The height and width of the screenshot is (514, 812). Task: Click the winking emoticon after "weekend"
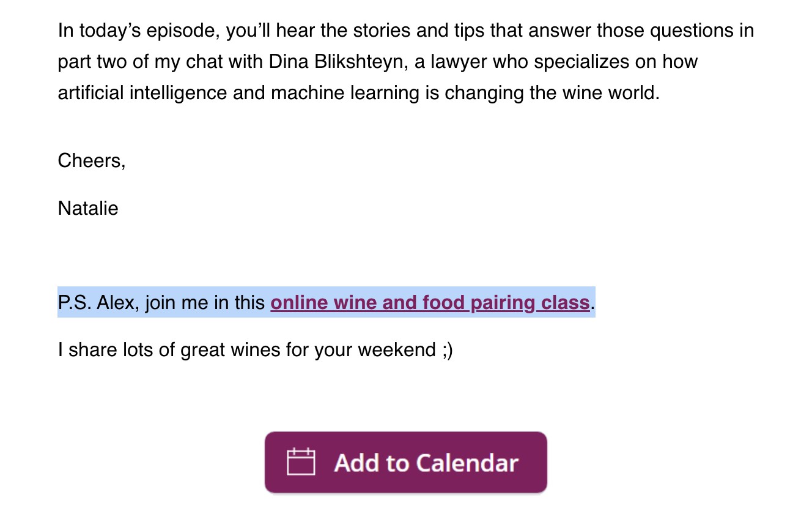(x=446, y=351)
